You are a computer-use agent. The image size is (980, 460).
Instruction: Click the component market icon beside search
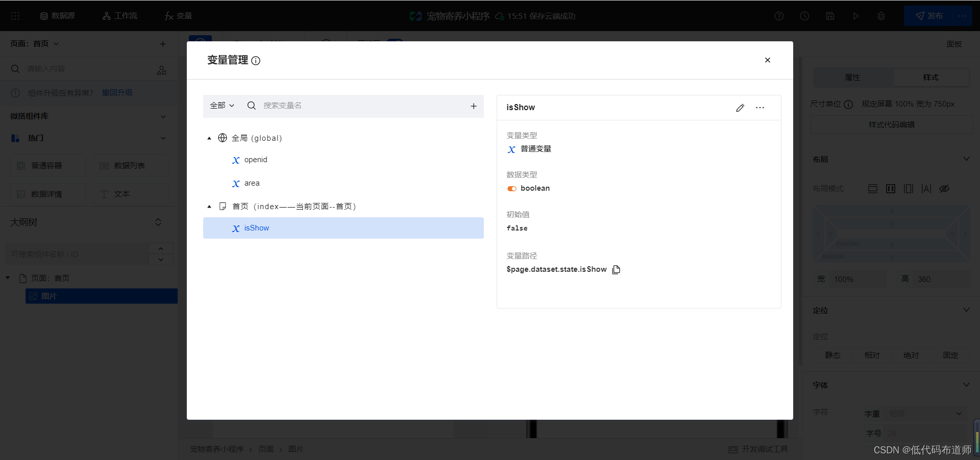[x=162, y=70]
